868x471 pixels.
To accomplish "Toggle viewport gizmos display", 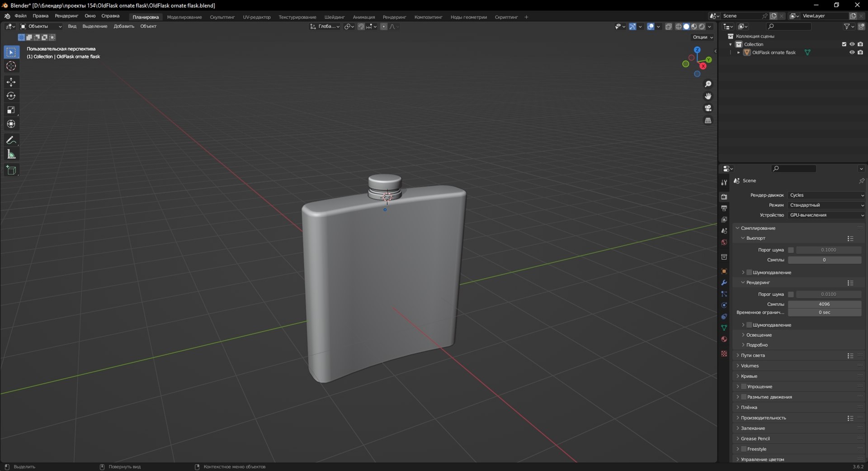I will point(632,27).
